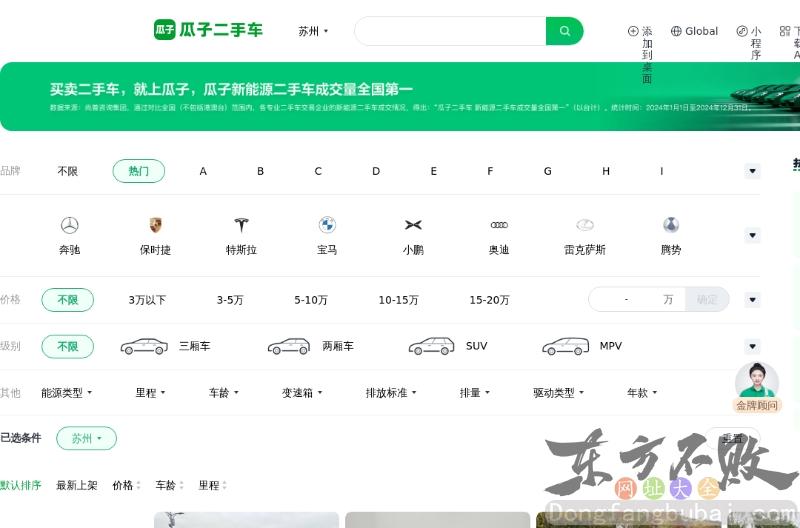Viewport: 800px width, 528px height.
Task: Switch to brand letter G tab
Action: tap(547, 171)
